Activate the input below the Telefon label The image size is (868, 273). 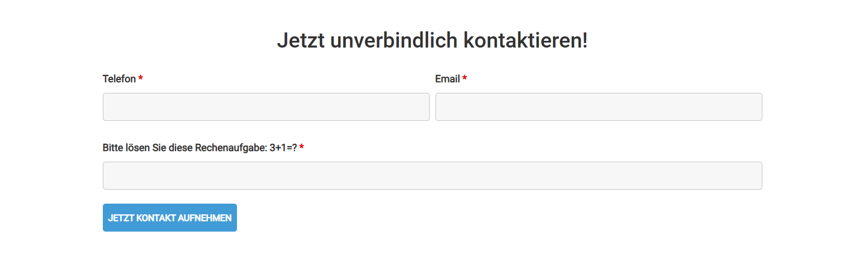click(266, 107)
